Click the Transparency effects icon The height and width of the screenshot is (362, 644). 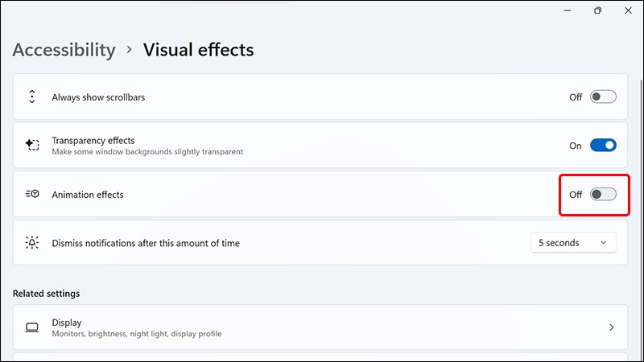[x=32, y=145]
